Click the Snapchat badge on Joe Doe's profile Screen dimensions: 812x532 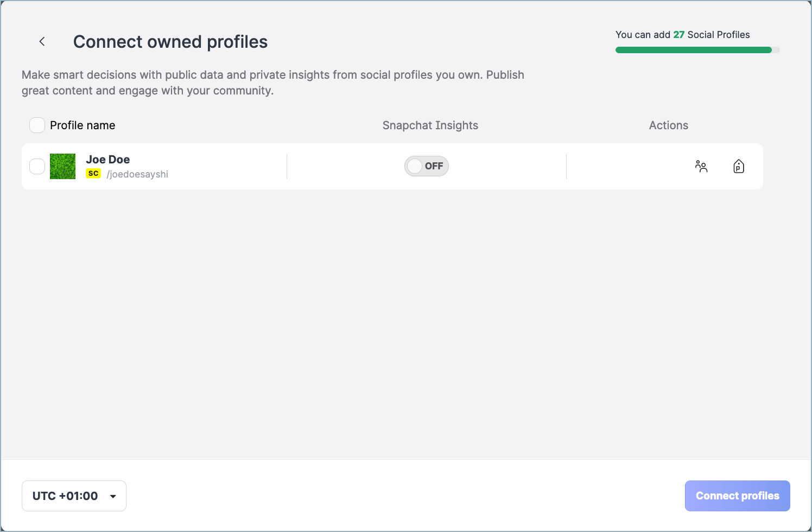coord(93,174)
